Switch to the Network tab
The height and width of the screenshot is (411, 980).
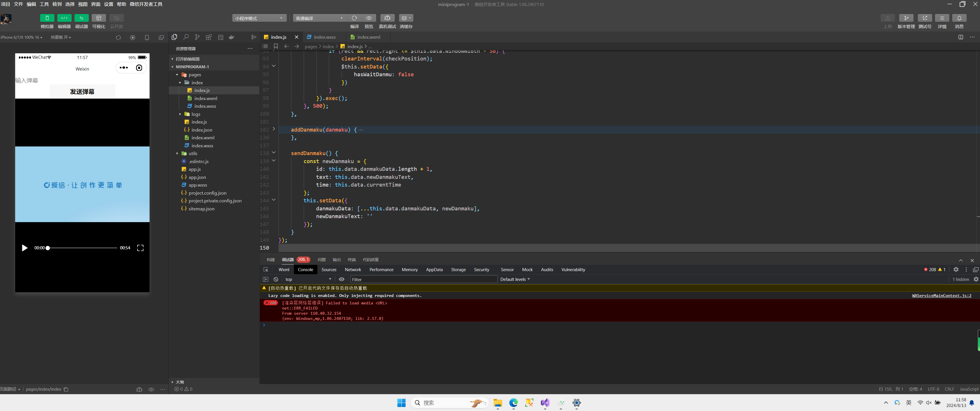tap(352, 269)
